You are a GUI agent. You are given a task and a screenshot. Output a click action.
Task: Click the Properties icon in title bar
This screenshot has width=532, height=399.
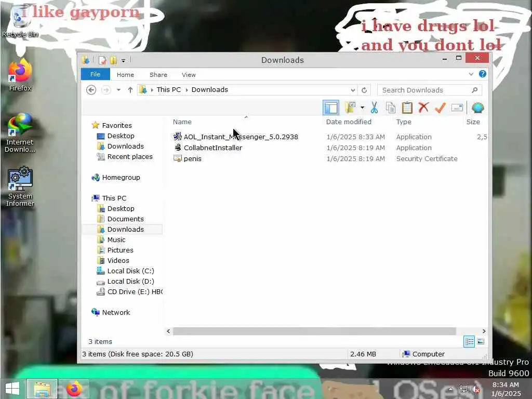click(102, 60)
